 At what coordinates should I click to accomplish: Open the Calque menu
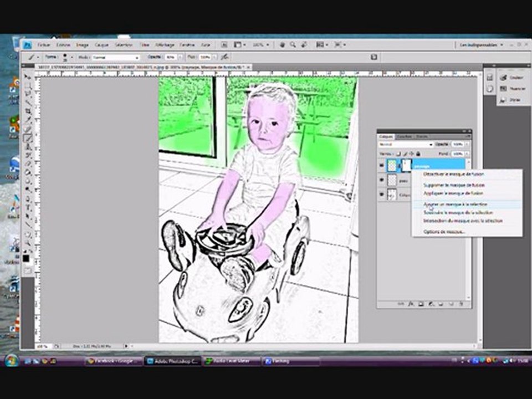click(x=101, y=45)
